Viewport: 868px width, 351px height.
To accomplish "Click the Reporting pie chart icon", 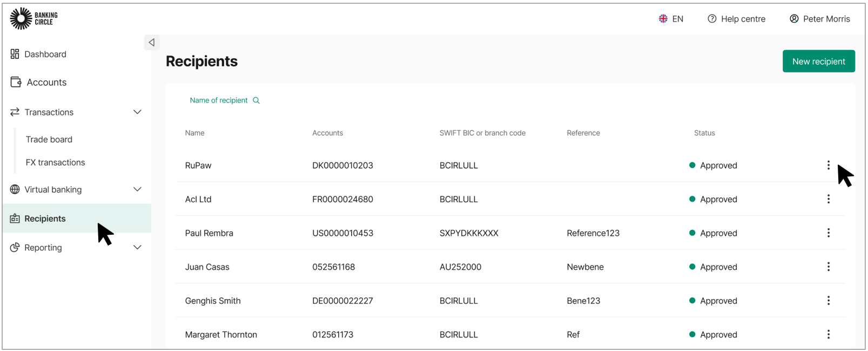I will tap(15, 247).
